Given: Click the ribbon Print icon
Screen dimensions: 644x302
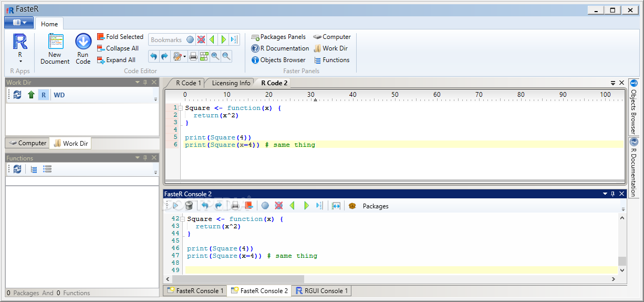Looking at the screenshot, I should (193, 56).
